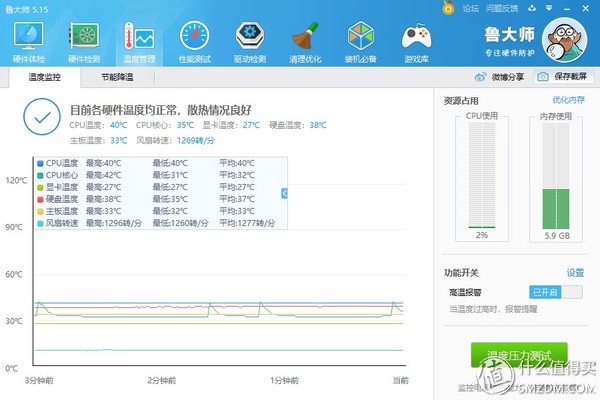This screenshot has width=600, height=400.
Task: Click the 当前 time axis label
Action: (x=401, y=380)
